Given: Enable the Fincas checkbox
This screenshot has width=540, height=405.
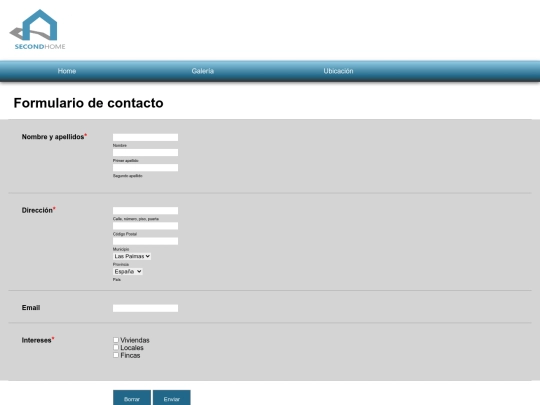Looking at the screenshot, I should tap(116, 355).
